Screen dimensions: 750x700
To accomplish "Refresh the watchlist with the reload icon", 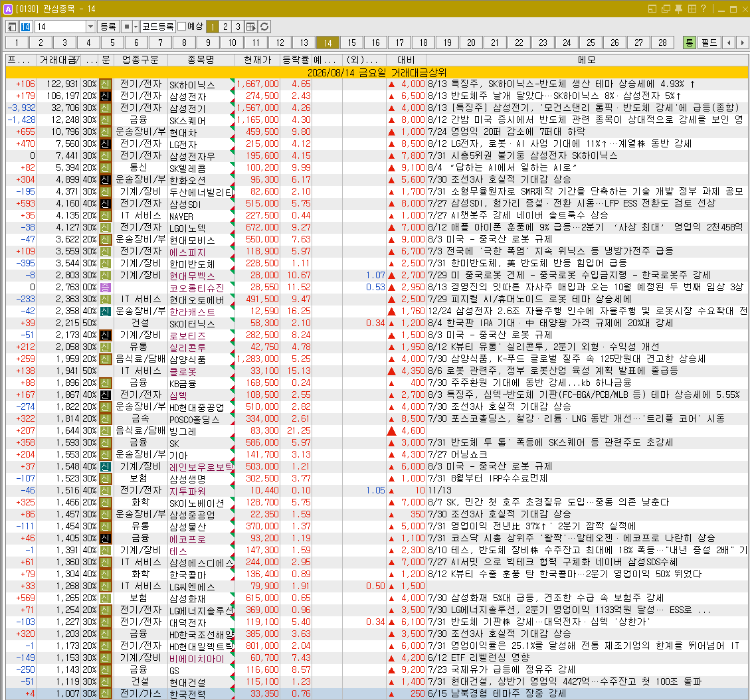I will (x=264, y=27).
